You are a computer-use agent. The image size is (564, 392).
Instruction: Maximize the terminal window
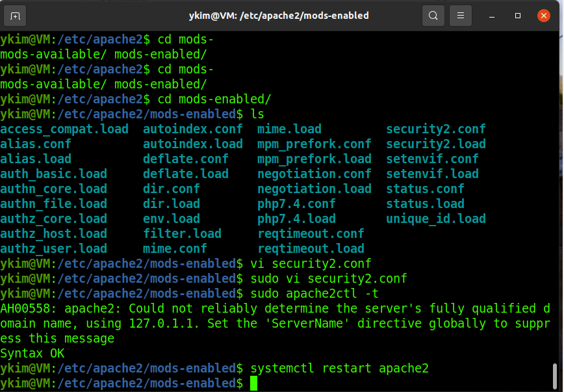coord(518,16)
